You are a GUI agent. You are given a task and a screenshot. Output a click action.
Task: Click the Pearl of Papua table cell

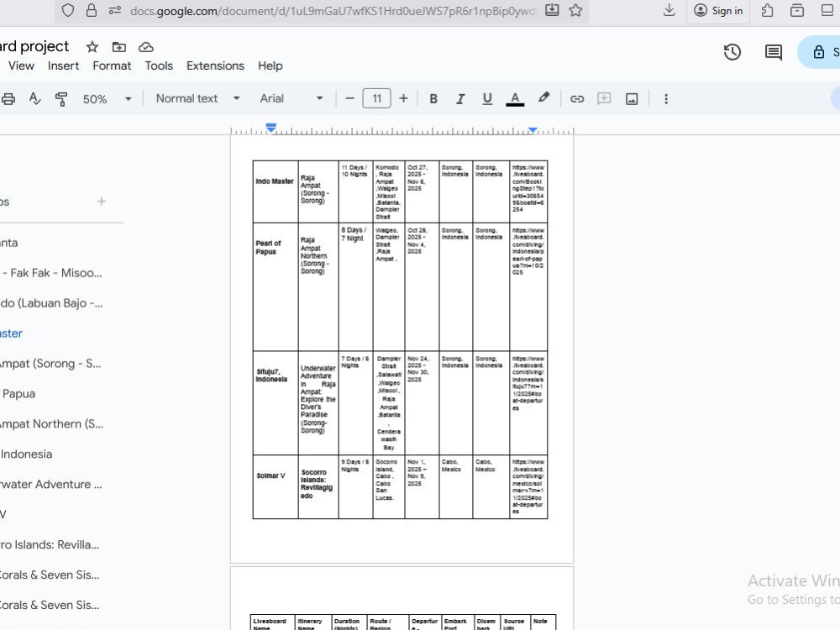pos(276,286)
